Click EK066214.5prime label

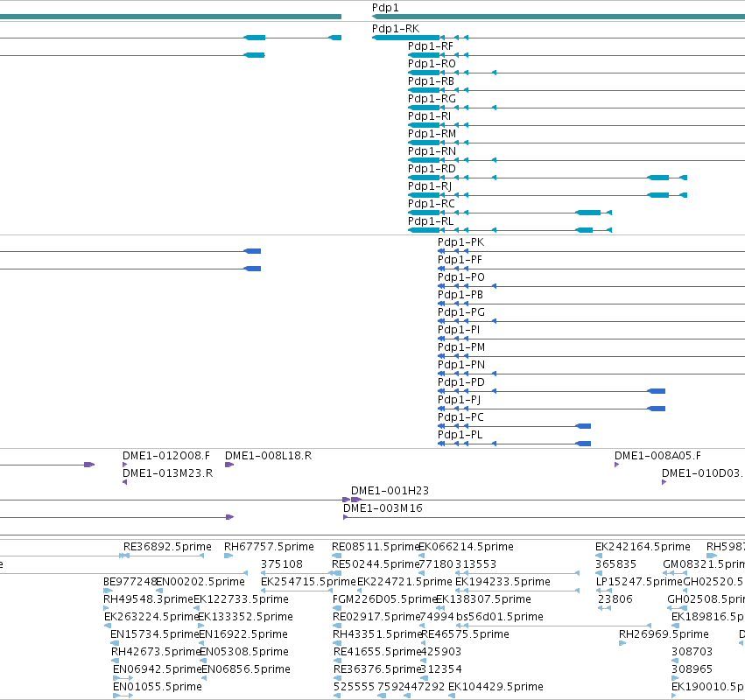466,547
